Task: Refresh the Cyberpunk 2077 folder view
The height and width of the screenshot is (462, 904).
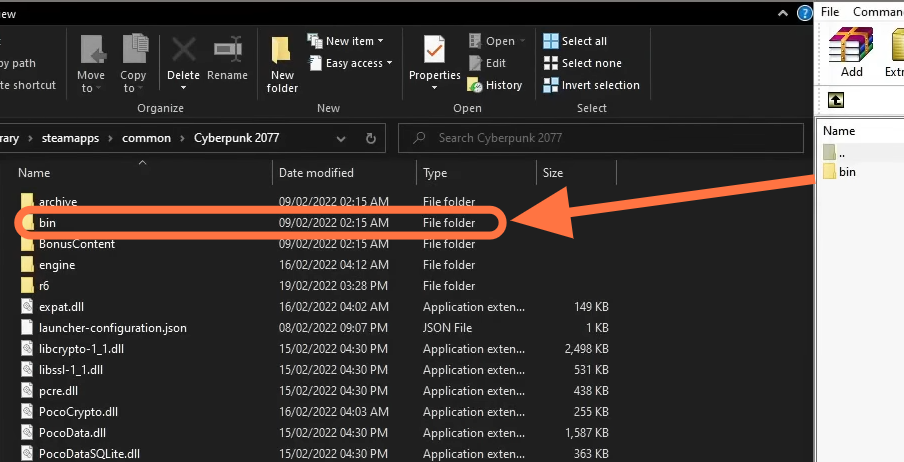Action: click(371, 138)
